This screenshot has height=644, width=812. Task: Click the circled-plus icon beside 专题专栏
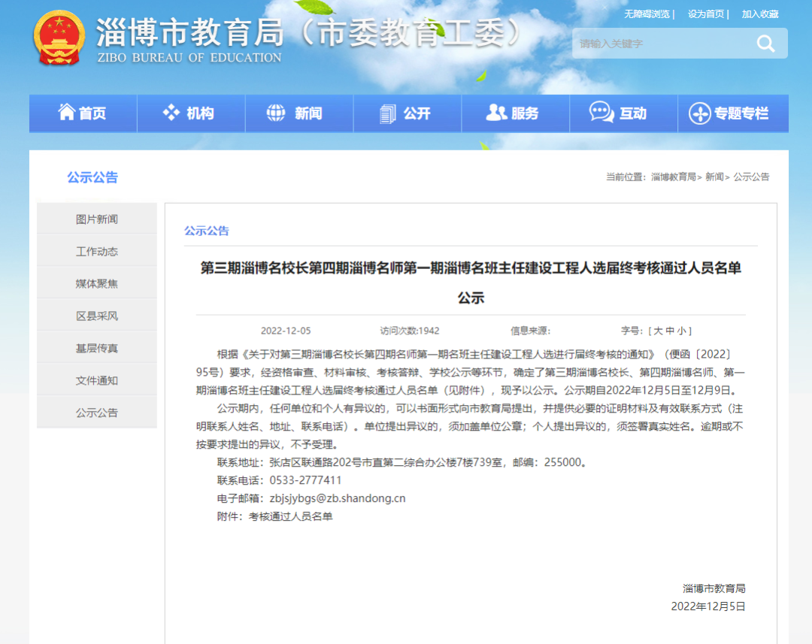pos(700,113)
